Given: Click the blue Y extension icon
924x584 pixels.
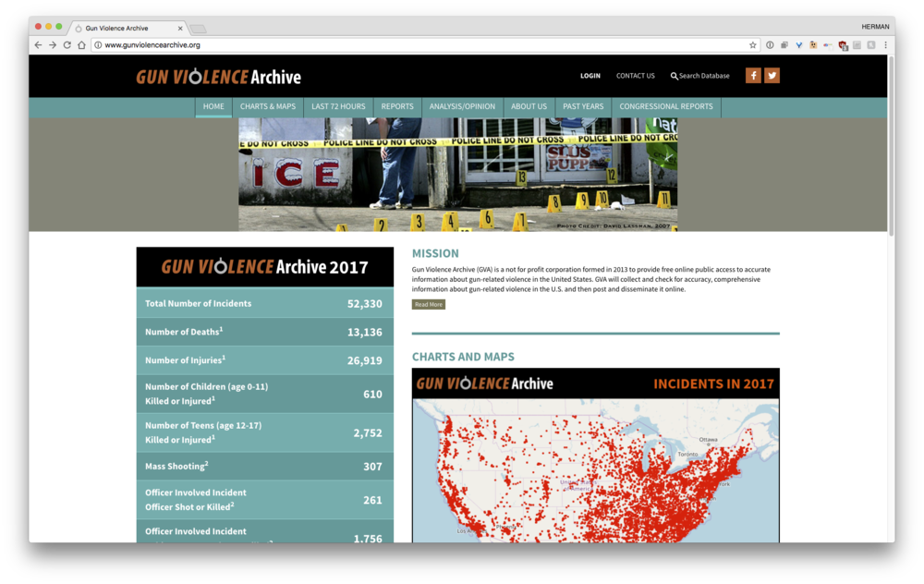Looking at the screenshot, I should (799, 44).
